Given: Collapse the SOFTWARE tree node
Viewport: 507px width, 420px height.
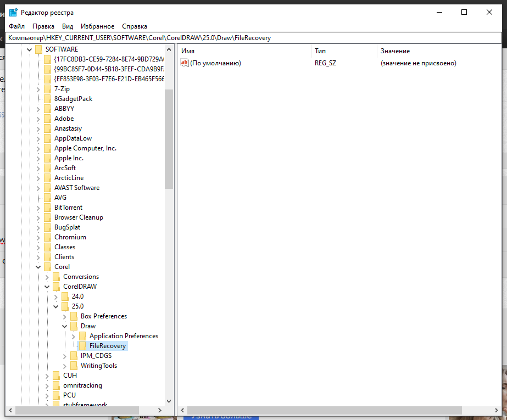Looking at the screenshot, I should (x=30, y=49).
